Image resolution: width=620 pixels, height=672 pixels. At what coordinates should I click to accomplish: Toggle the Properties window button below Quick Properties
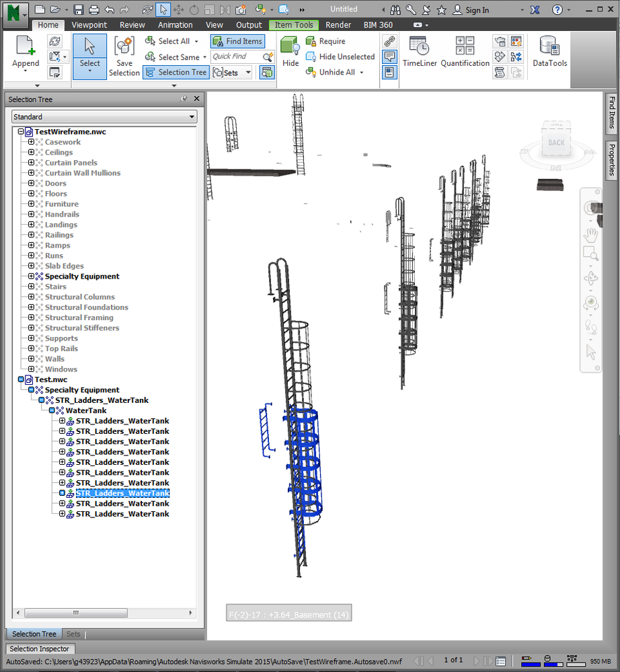click(x=389, y=73)
